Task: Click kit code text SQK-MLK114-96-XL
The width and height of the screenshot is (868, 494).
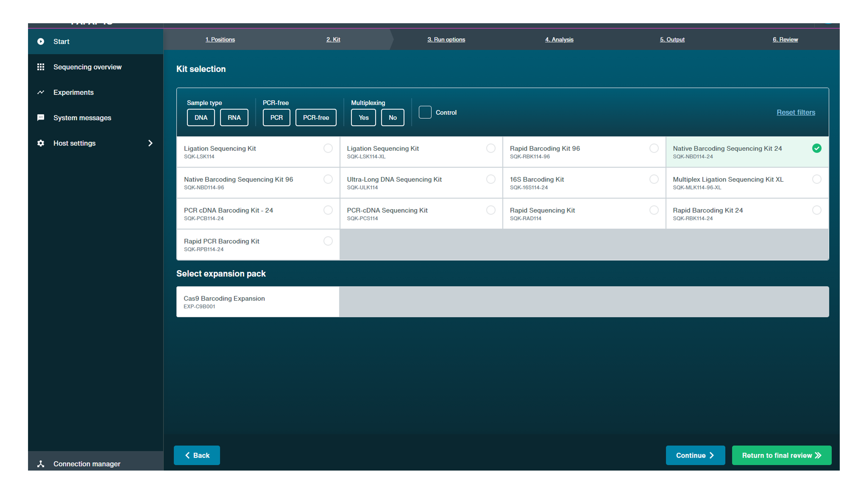Action: pyautogui.click(x=697, y=188)
